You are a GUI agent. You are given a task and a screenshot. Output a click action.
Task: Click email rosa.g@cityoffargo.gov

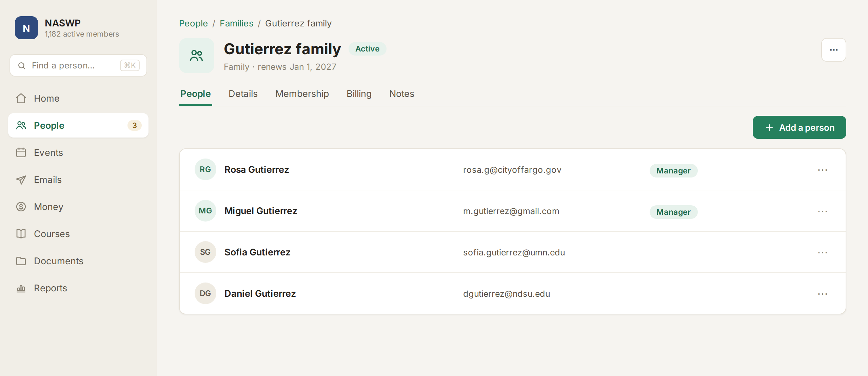512,170
